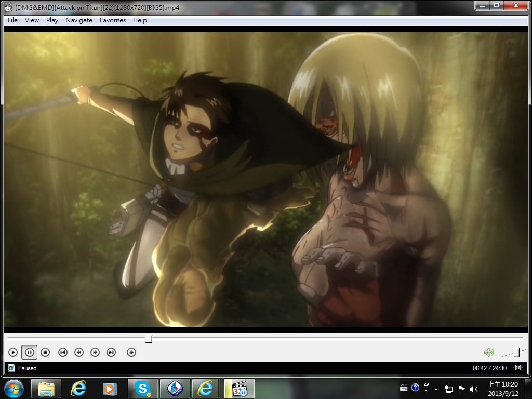
Task: Click Media Player Classic taskbar icon
Action: (x=240, y=389)
